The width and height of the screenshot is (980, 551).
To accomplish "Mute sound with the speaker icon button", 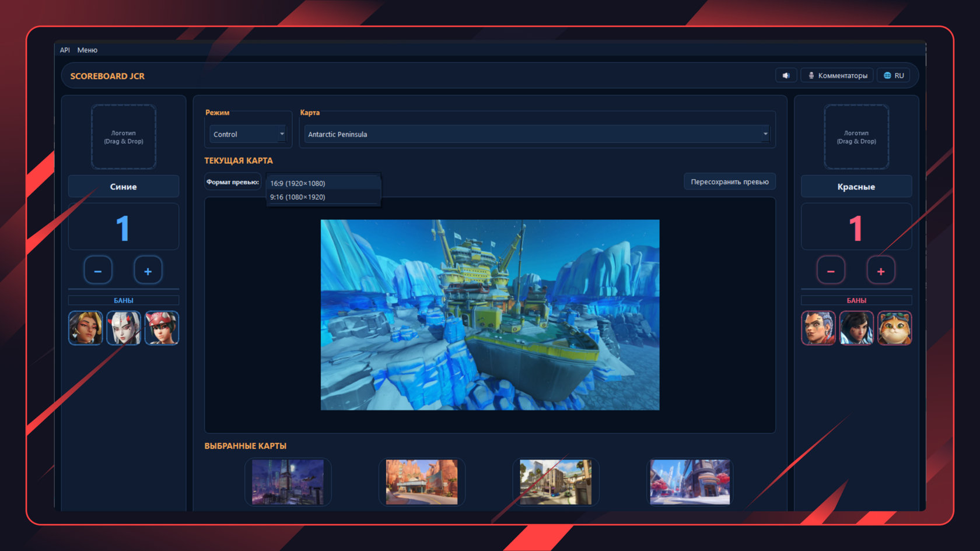I will coord(786,76).
